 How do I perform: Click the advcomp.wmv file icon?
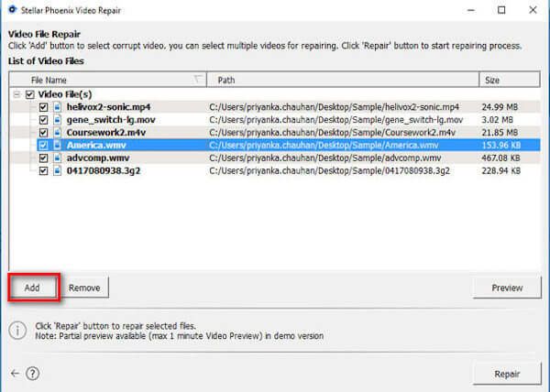click(x=58, y=158)
